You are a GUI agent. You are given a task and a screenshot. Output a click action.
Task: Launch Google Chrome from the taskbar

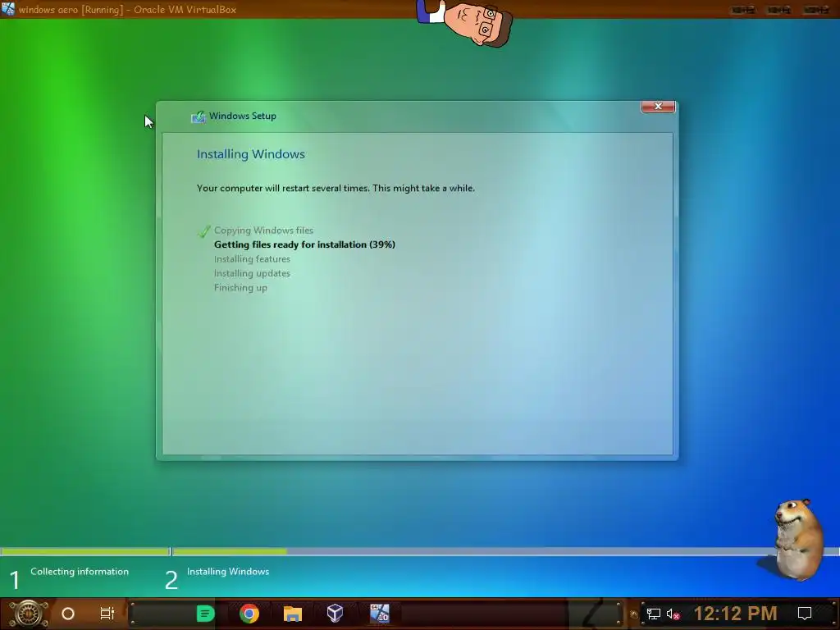tap(249, 614)
